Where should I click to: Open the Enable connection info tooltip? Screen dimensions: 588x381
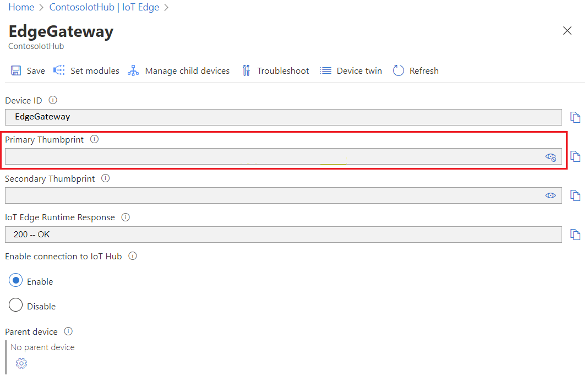coord(132,256)
